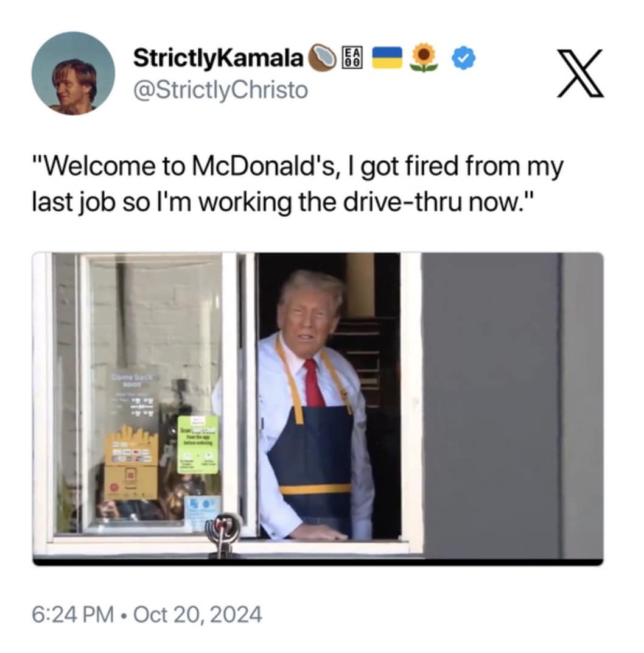
Task: Open the X logo
Action: (580, 73)
